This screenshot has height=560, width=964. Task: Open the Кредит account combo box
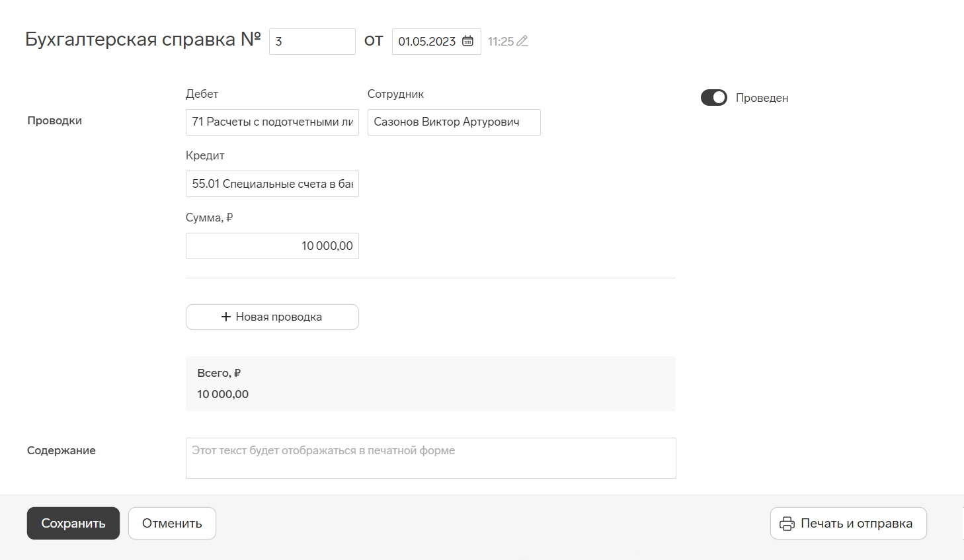point(272,184)
